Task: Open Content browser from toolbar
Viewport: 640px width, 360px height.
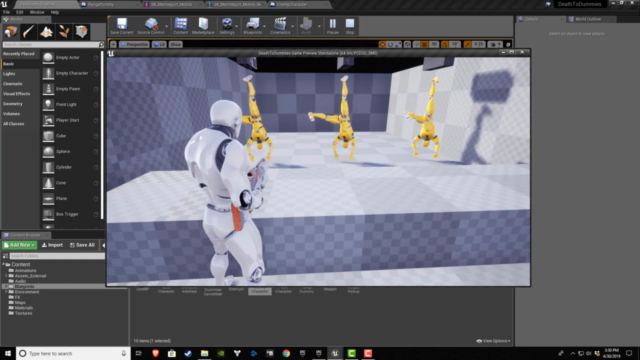Action: [180, 26]
